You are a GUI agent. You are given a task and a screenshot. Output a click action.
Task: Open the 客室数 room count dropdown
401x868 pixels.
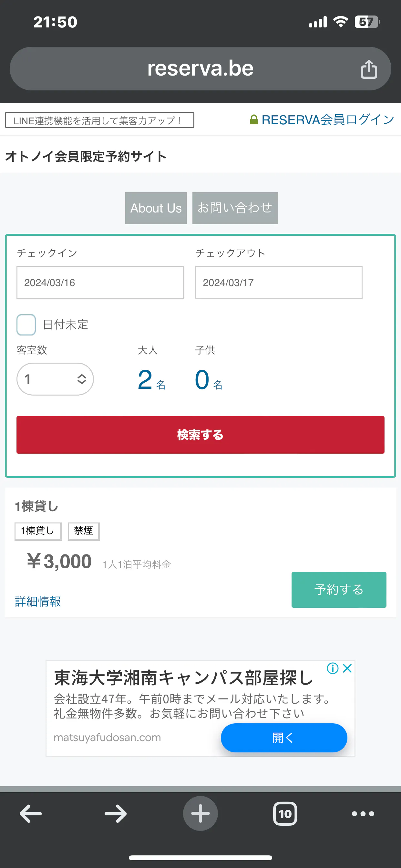[x=55, y=379]
